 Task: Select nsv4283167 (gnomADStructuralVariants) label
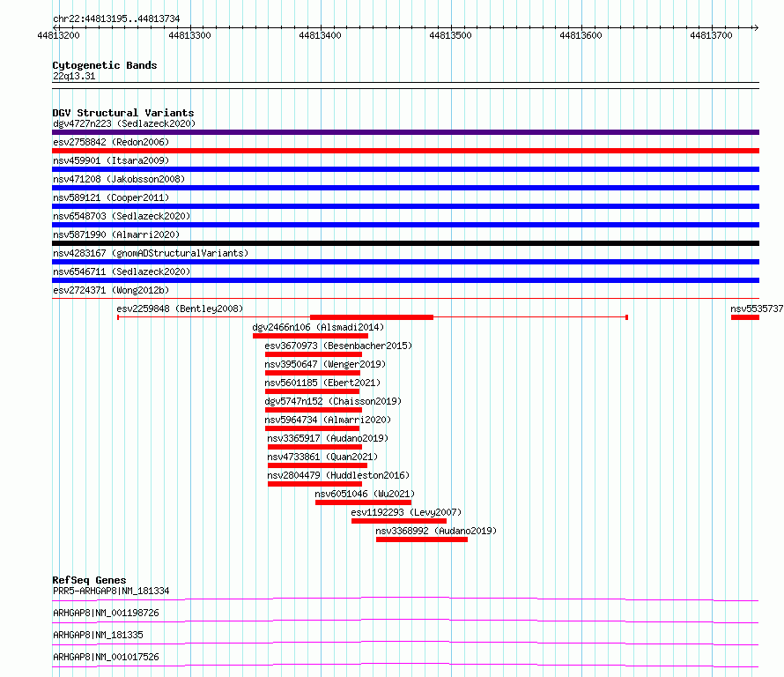coord(151,253)
